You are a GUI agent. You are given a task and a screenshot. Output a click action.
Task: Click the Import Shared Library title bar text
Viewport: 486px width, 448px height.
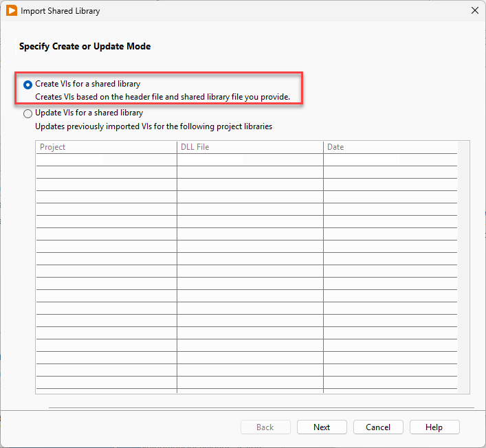point(60,11)
